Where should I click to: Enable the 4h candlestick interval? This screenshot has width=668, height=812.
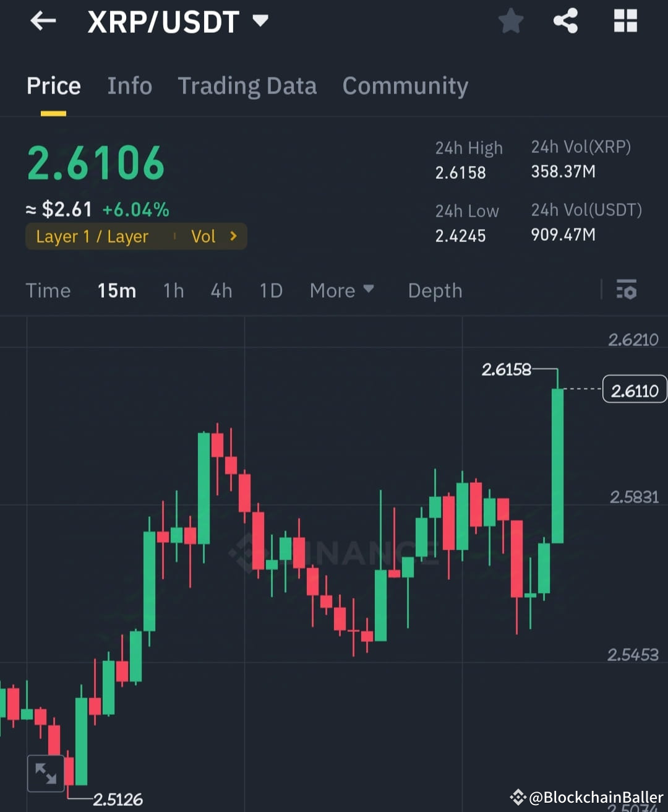click(x=221, y=290)
